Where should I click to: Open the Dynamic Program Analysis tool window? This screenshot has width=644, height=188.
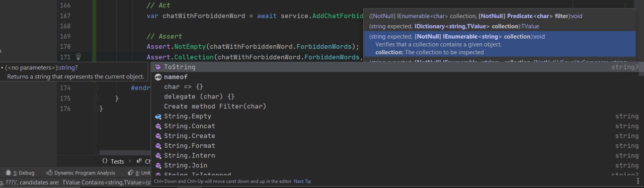pos(80,173)
